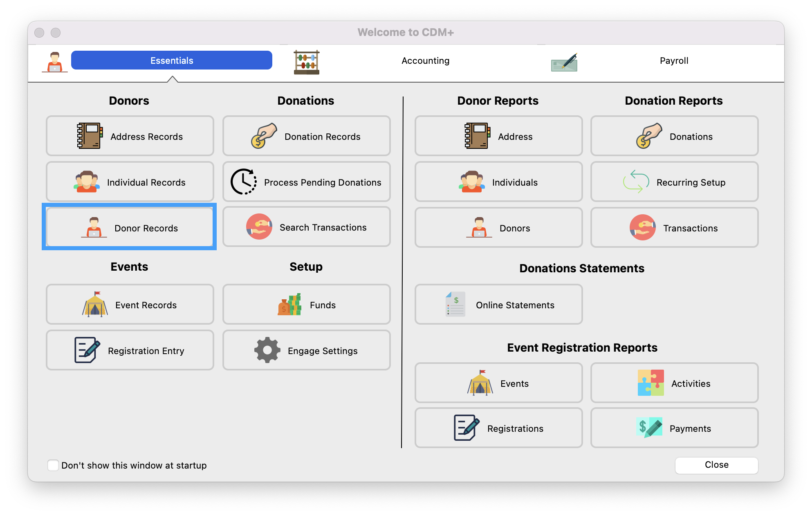
Task: Click the abacus icon beside Accounting
Action: [307, 62]
